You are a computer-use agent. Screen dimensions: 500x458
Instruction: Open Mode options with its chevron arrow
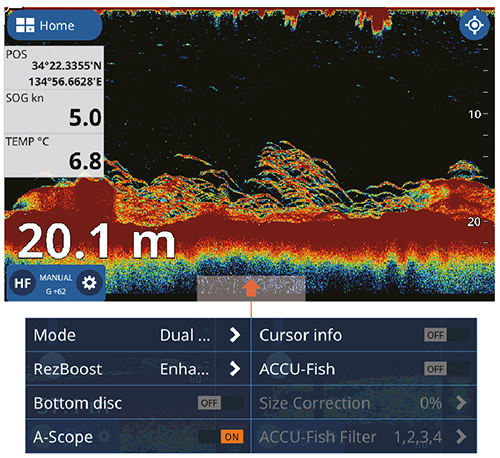coord(235,335)
